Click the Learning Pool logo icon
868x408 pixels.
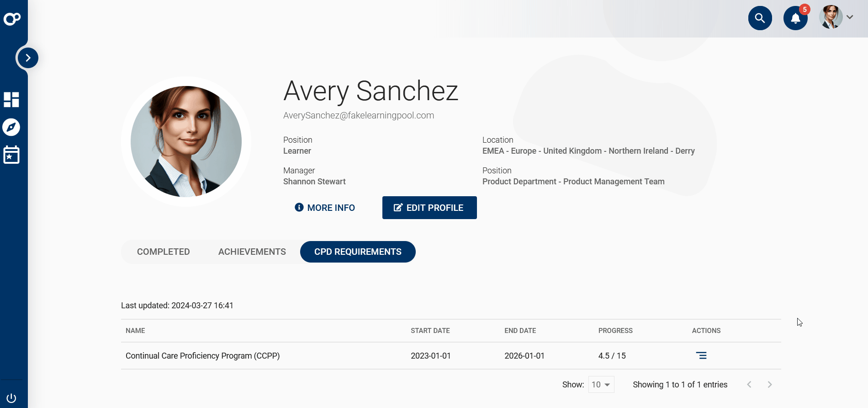(12, 19)
